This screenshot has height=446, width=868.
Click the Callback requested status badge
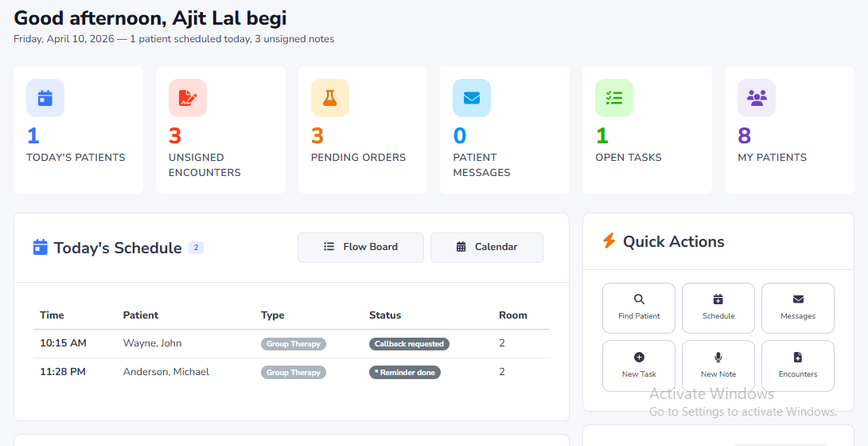click(x=409, y=344)
